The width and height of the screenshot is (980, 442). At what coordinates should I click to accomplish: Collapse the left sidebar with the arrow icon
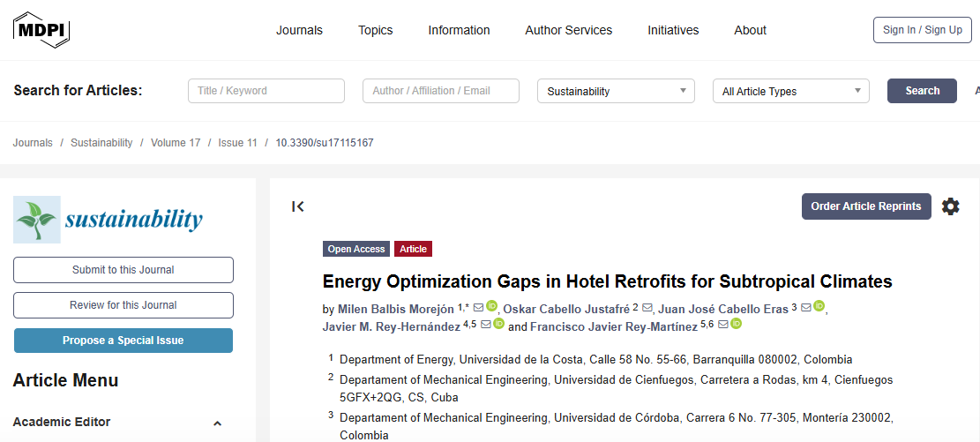pyautogui.click(x=298, y=206)
